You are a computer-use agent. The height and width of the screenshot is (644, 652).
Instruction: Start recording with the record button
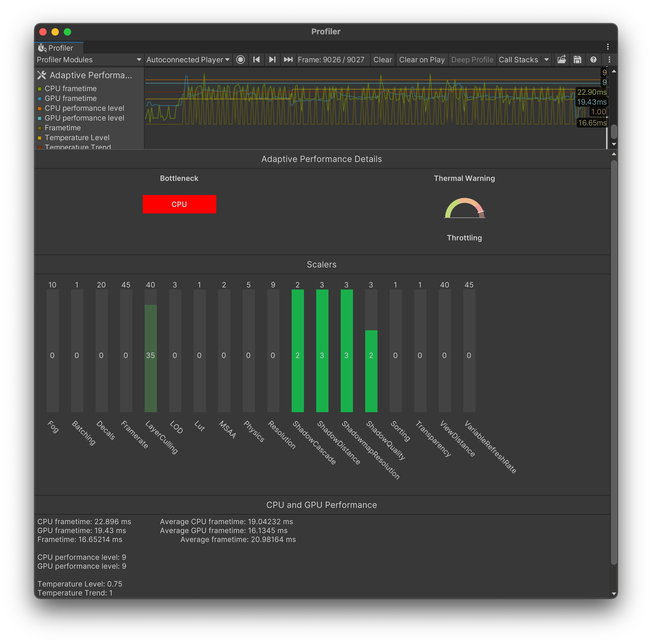tap(240, 59)
